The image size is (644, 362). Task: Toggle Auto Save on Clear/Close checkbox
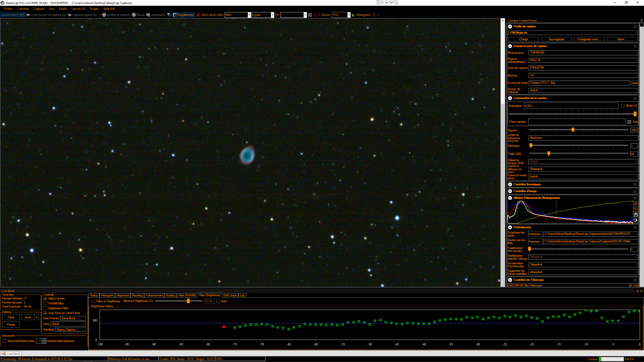(x=45, y=313)
